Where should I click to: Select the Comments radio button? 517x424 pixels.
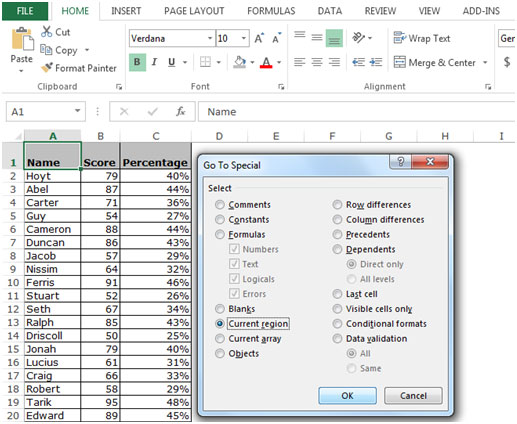219,205
